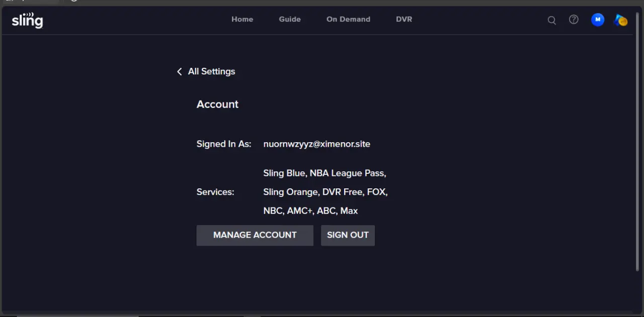Return to All Settings link text
The height and width of the screenshot is (317, 644).
pos(211,71)
